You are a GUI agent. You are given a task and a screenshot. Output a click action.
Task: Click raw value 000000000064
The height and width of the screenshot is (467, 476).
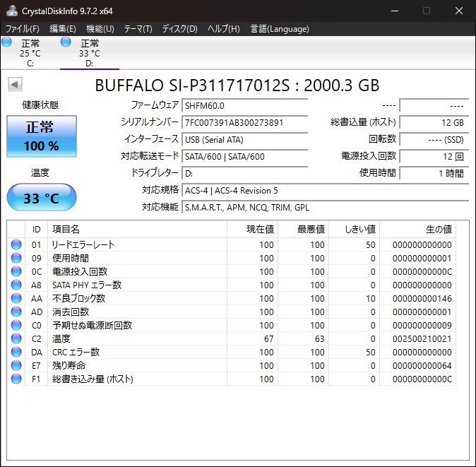tap(422, 365)
